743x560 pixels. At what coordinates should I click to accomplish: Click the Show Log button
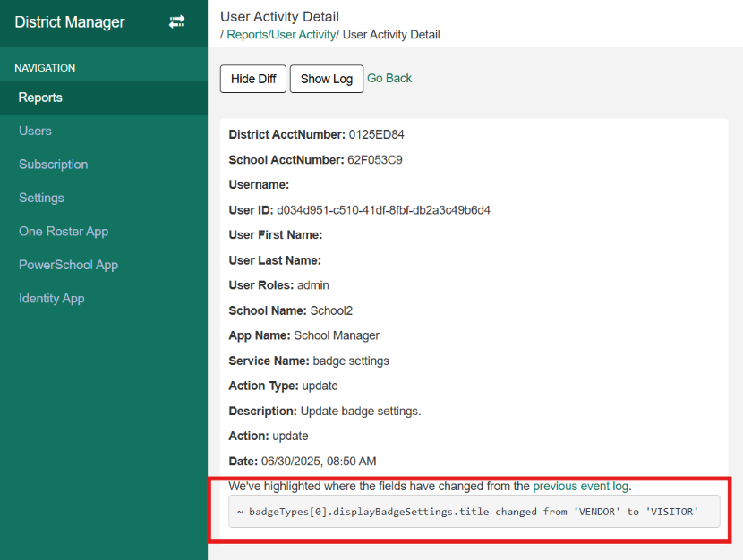327,79
